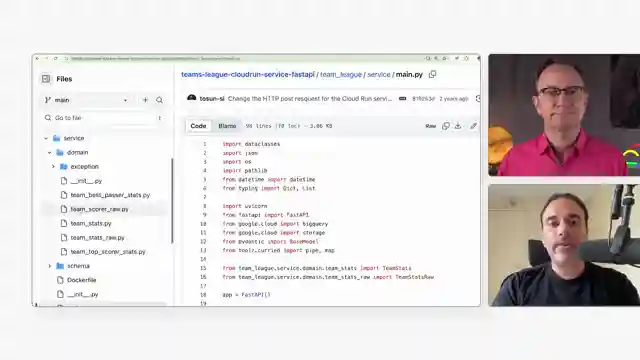Select 'import uvicorn' code line

point(245,206)
